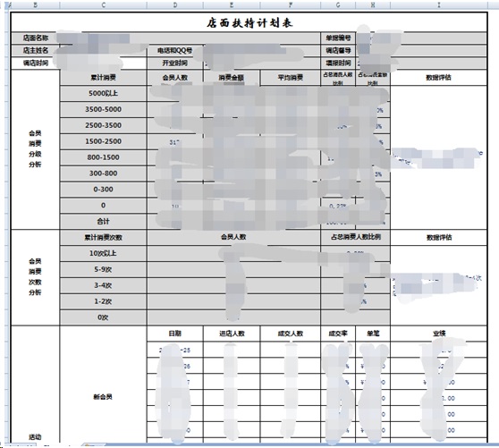Select the 1500-2500 row label
Screen dimensions: 499x448
click(x=103, y=141)
